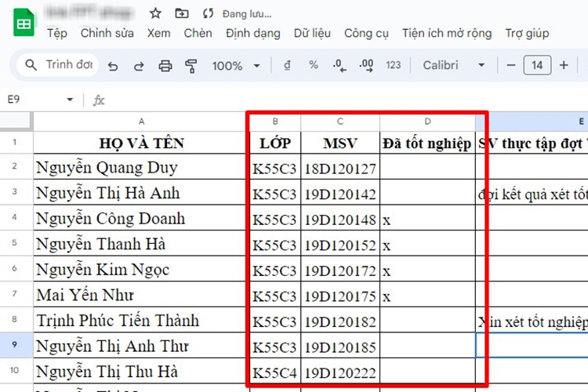Select cell Nguyễn Thị Anh Thư

[x=141, y=345]
